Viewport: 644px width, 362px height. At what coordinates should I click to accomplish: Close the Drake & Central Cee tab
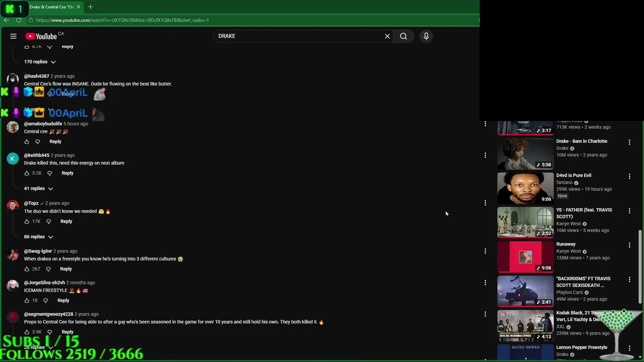click(78, 7)
